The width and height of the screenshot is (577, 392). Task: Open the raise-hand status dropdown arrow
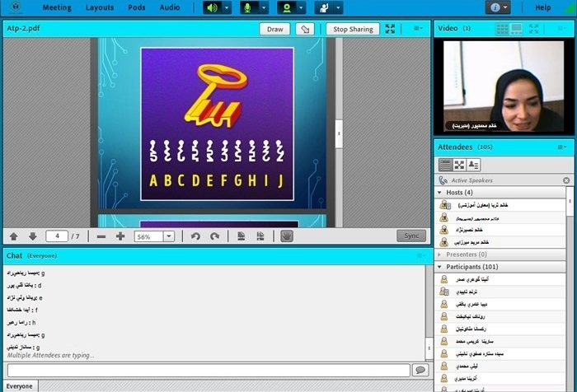pos(339,7)
